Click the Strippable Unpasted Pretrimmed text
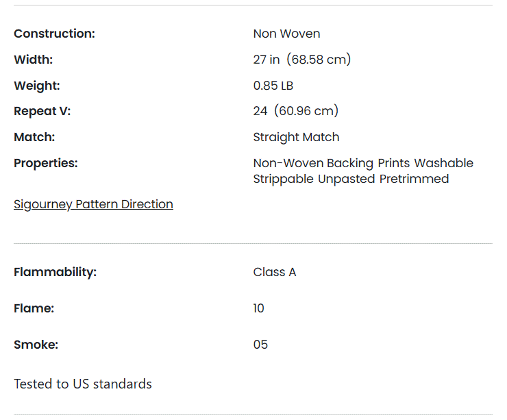This screenshot has width=507, height=420. [351, 179]
